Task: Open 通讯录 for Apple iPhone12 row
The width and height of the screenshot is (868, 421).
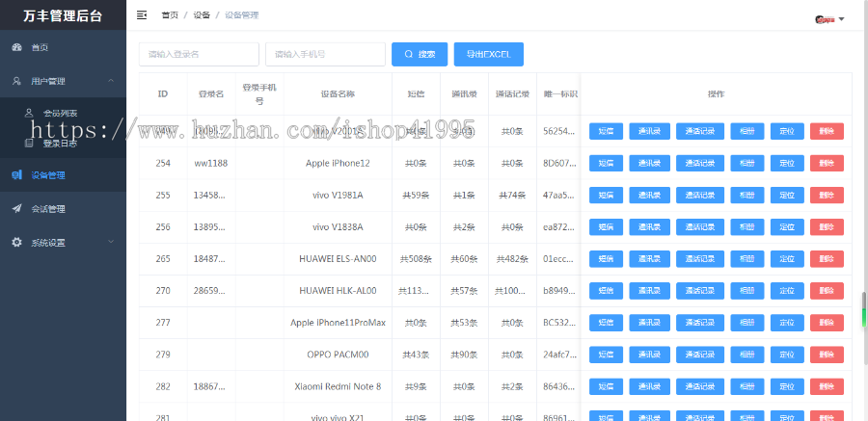Action: pos(649,163)
